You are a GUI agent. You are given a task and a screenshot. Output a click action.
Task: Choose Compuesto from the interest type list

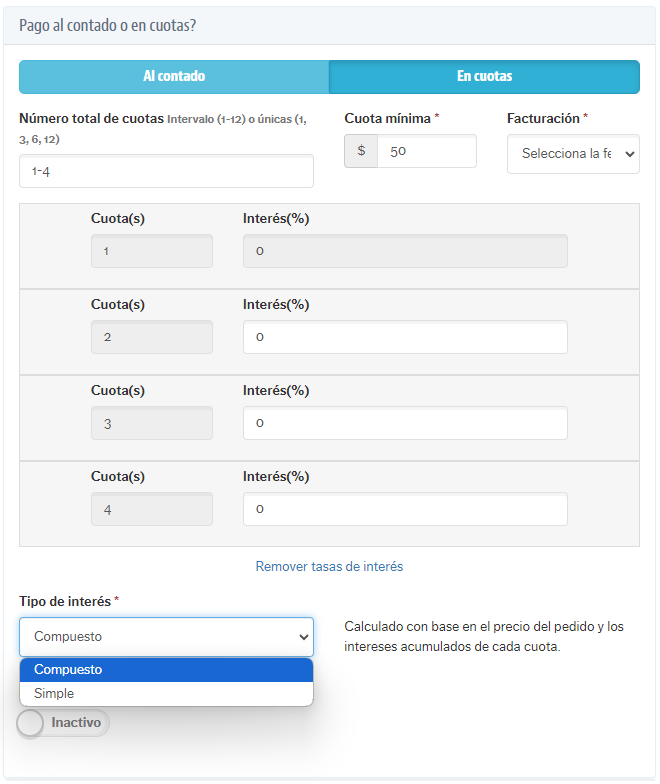166,670
